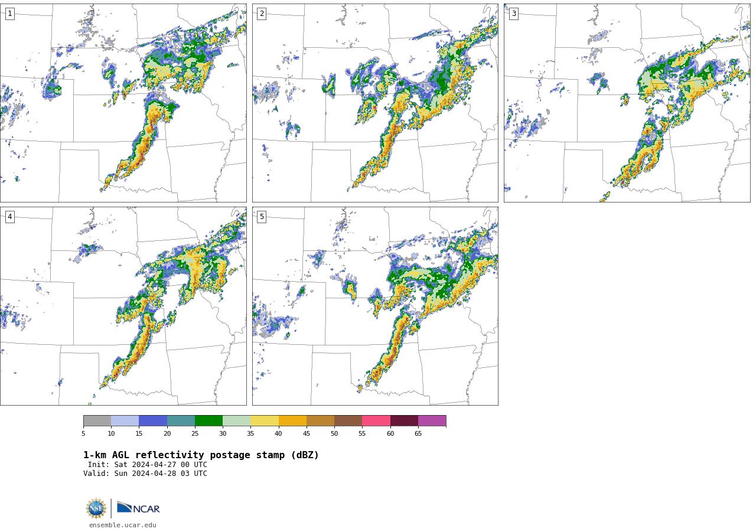This screenshot has width=756, height=532.
Task: Click the colorbar tick label '65'
Action: tap(418, 433)
